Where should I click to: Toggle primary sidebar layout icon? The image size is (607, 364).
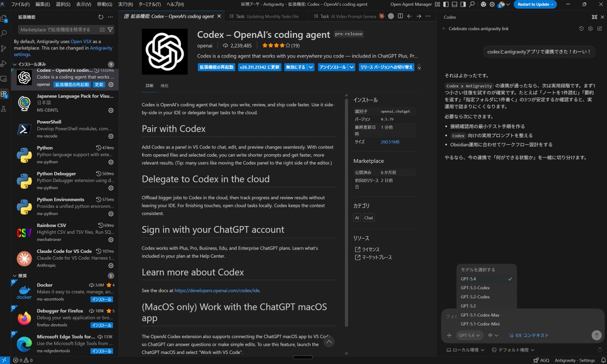point(446,4)
